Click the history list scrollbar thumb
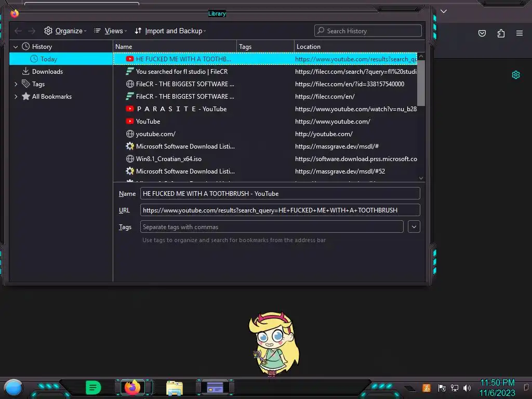This screenshot has width=532, height=399. pos(421,83)
